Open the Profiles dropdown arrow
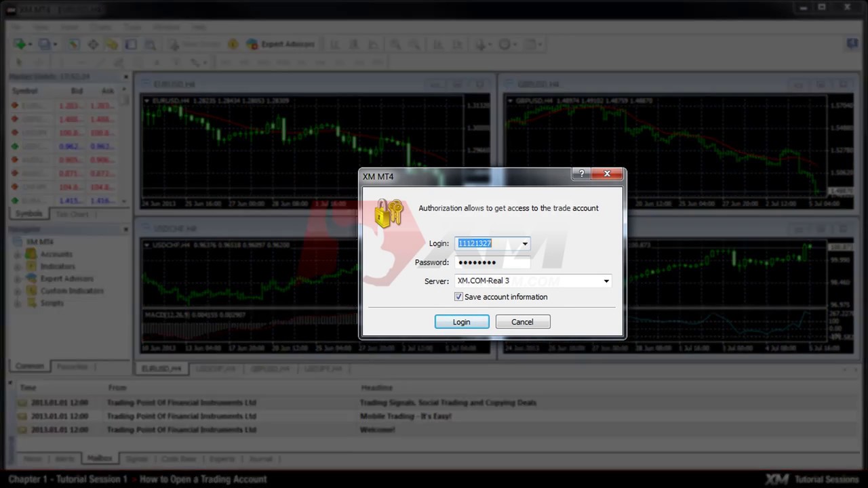 click(55, 45)
